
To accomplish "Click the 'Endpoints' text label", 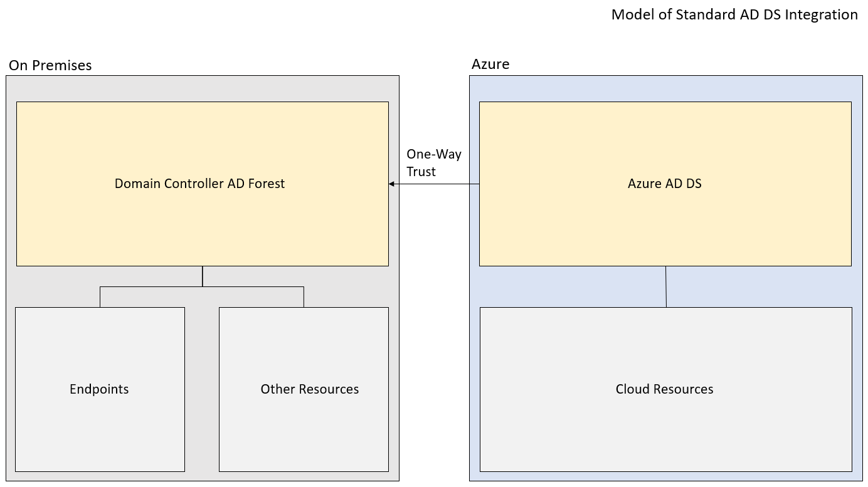I will (99, 389).
